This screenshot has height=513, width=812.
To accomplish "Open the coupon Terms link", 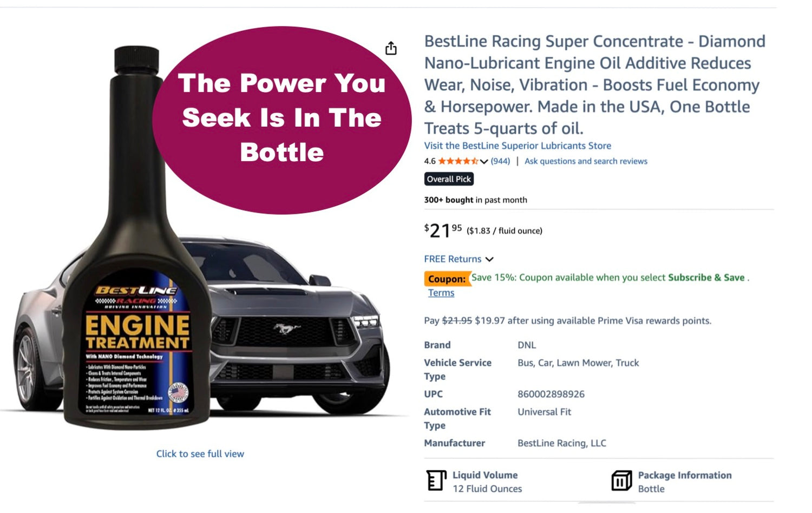I will (441, 293).
